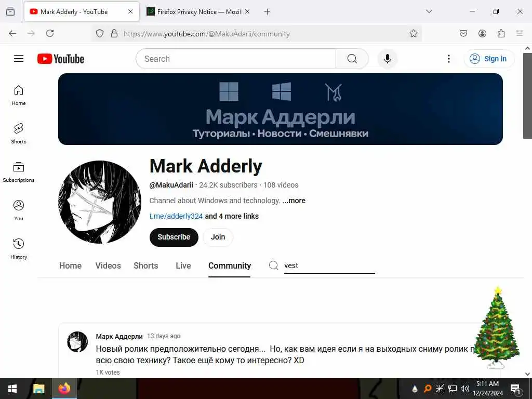
Task: Open File Explorer from taskbar
Action: 38,389
